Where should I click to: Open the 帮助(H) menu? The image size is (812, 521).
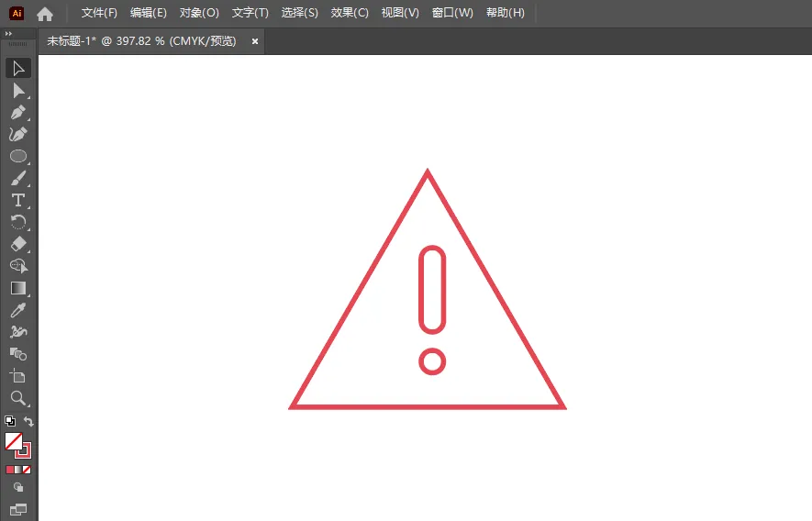(505, 13)
